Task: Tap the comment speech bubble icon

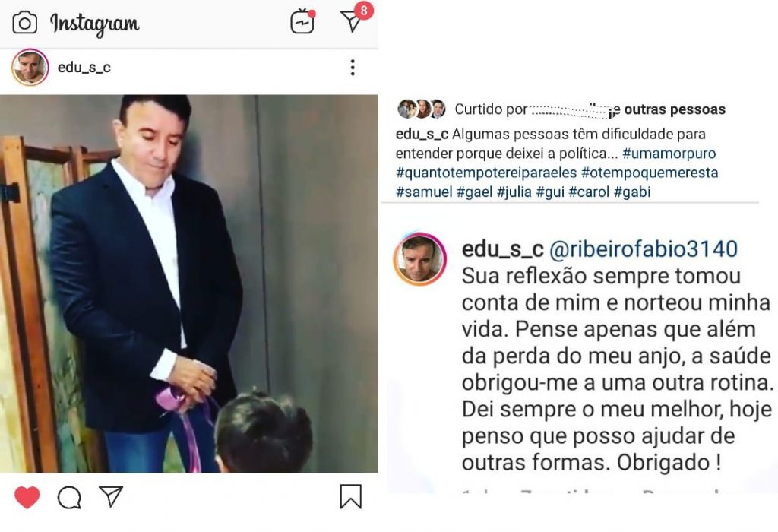Action: coord(69,497)
